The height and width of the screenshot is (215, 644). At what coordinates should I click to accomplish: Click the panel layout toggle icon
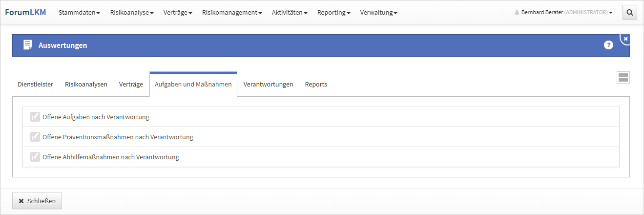pos(623,77)
